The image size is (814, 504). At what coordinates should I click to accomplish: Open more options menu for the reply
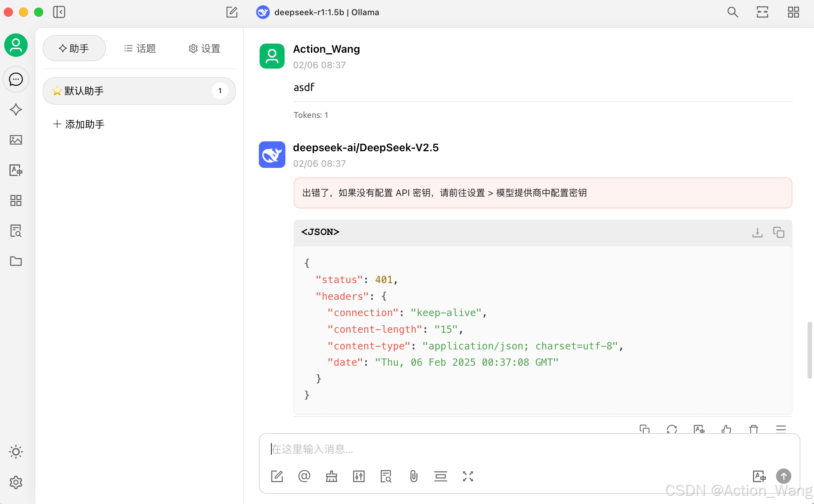pos(781,429)
